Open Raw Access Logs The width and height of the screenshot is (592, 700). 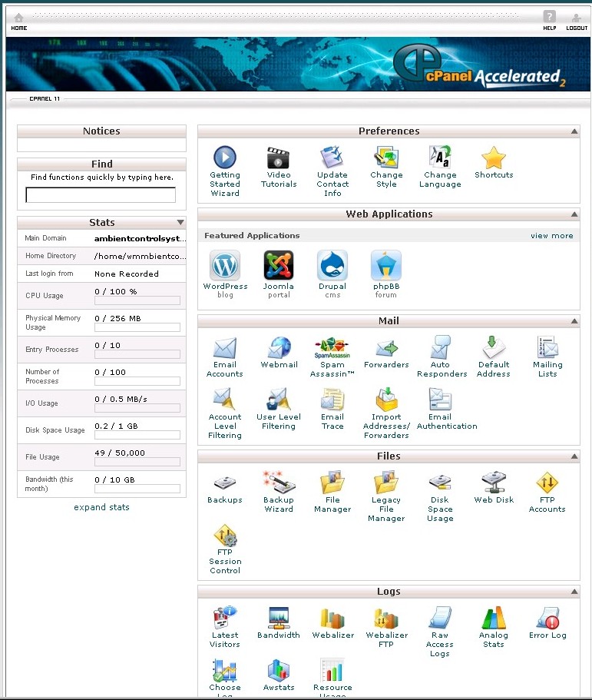coord(440,632)
